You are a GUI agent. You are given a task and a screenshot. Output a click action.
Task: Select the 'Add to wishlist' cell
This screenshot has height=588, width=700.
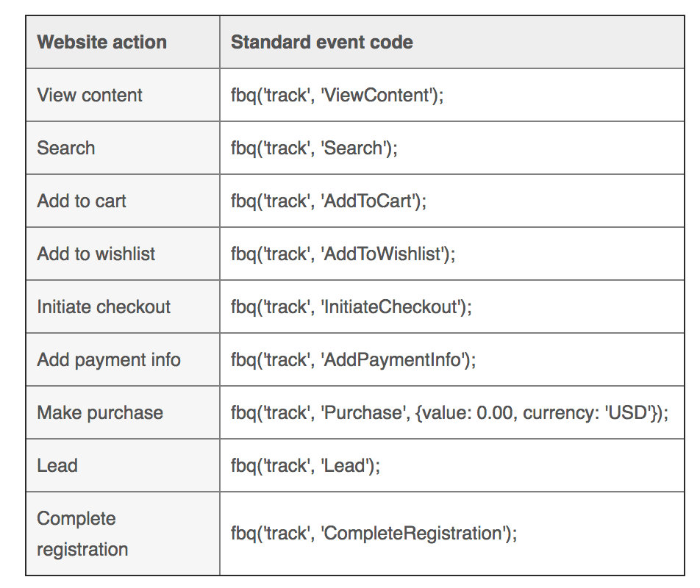pos(96,254)
